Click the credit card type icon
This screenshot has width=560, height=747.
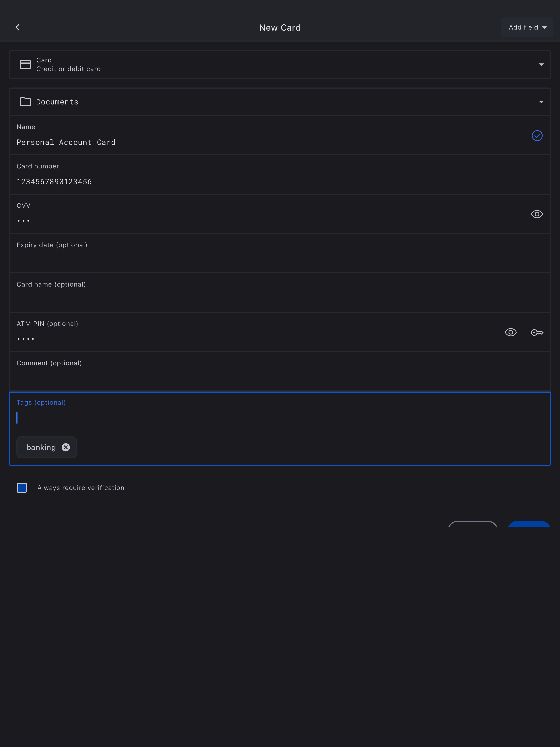pyautogui.click(x=25, y=65)
